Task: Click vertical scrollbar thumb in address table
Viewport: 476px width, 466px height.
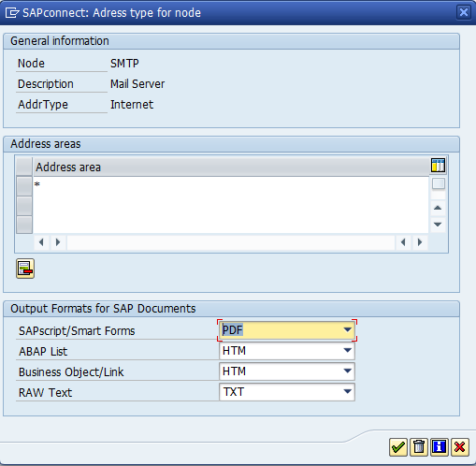Action: [x=438, y=183]
